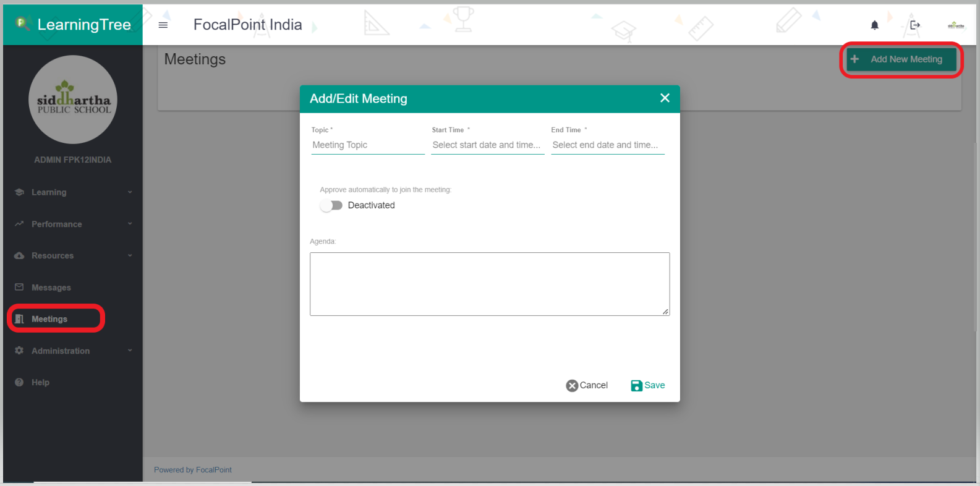Screen dimensions: 980x486
Task: Expand the Performance menu chevron
Action: (x=130, y=224)
